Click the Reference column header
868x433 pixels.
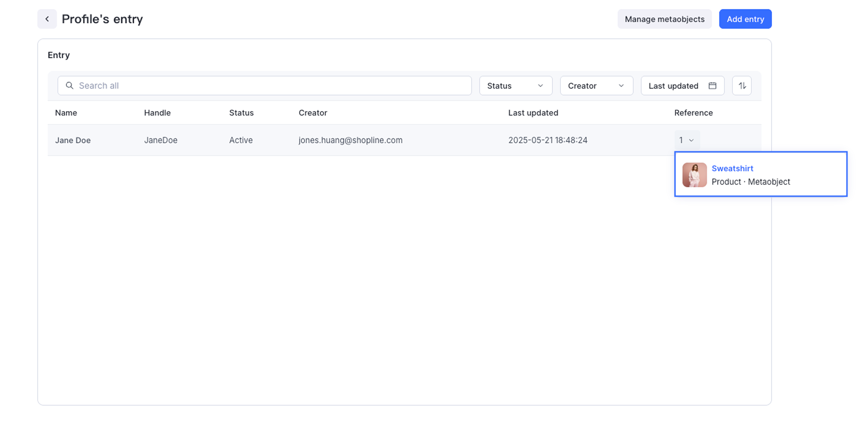(x=694, y=113)
